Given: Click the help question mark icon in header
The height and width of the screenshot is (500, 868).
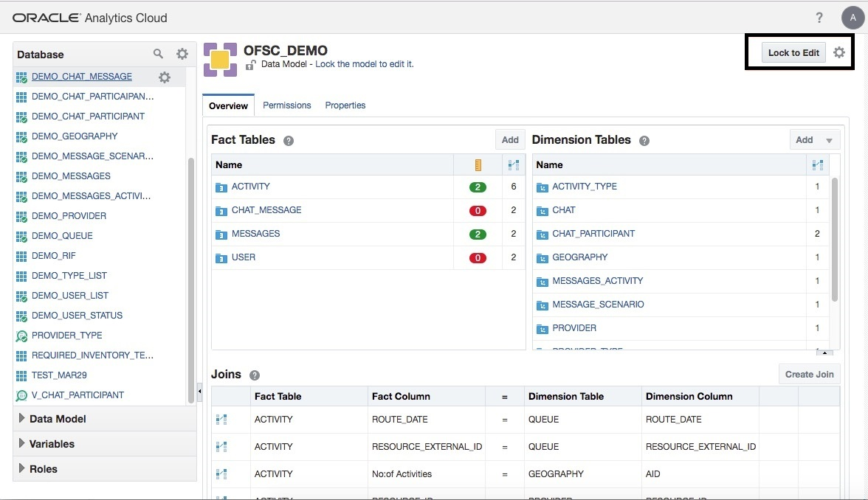Looking at the screenshot, I should click(x=819, y=18).
